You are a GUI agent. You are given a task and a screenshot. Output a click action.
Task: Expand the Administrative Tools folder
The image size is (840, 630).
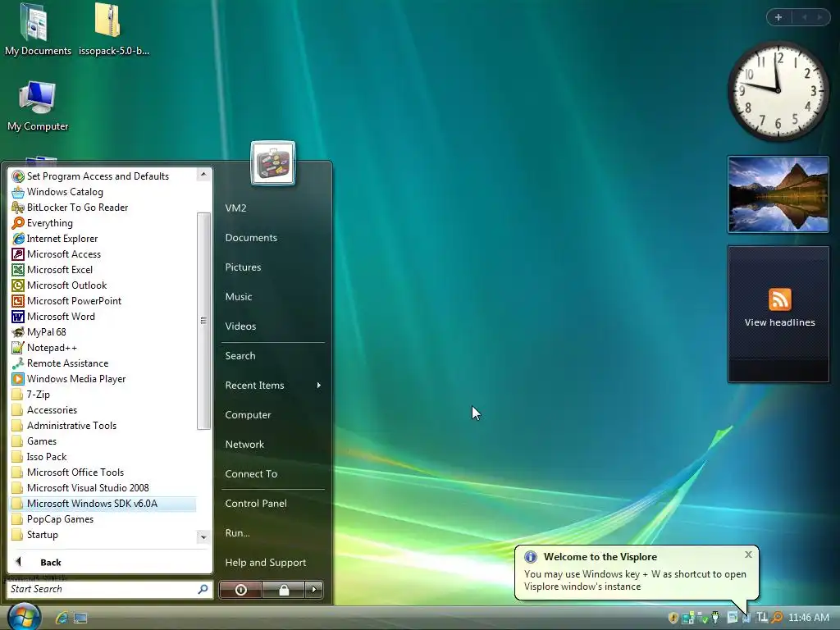coord(103,426)
